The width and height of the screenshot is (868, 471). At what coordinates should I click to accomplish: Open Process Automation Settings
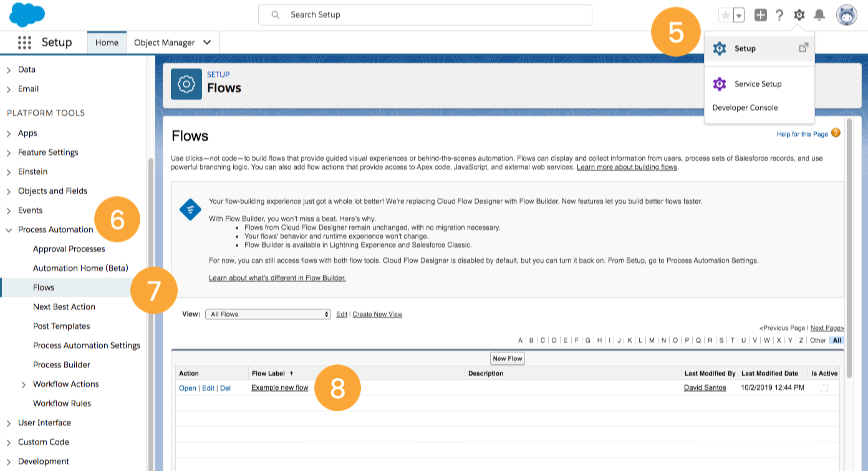(87, 346)
